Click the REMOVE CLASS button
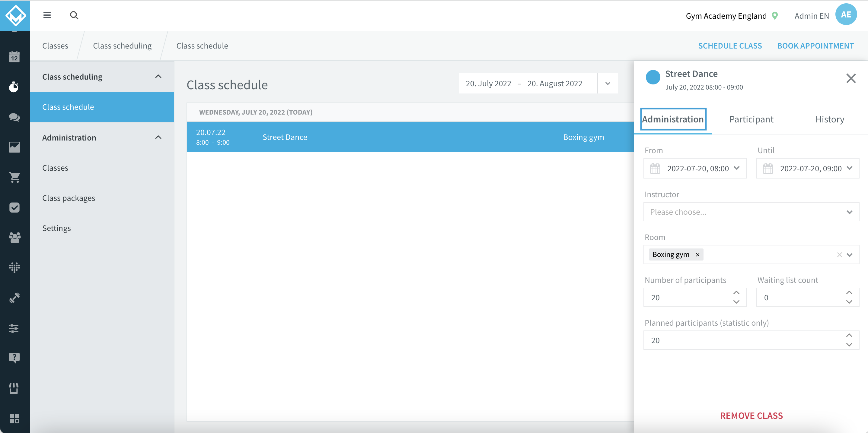 [751, 416]
